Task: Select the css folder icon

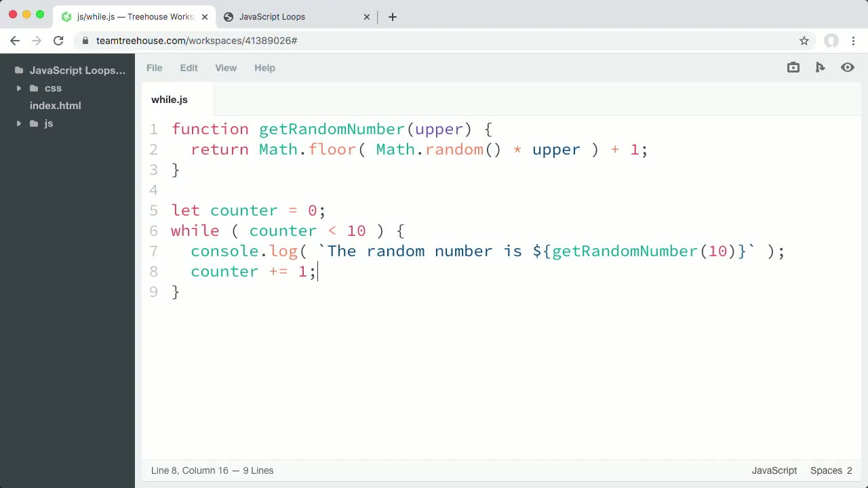Action: 35,88
